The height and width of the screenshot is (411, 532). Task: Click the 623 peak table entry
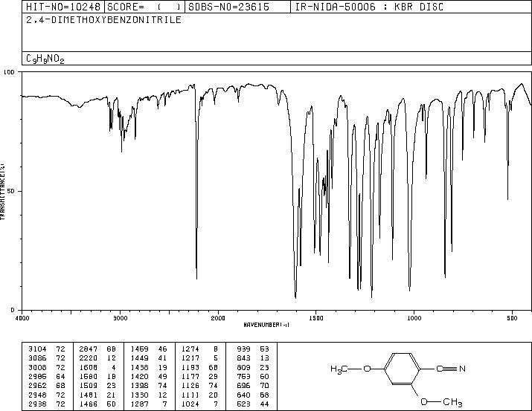(253, 404)
